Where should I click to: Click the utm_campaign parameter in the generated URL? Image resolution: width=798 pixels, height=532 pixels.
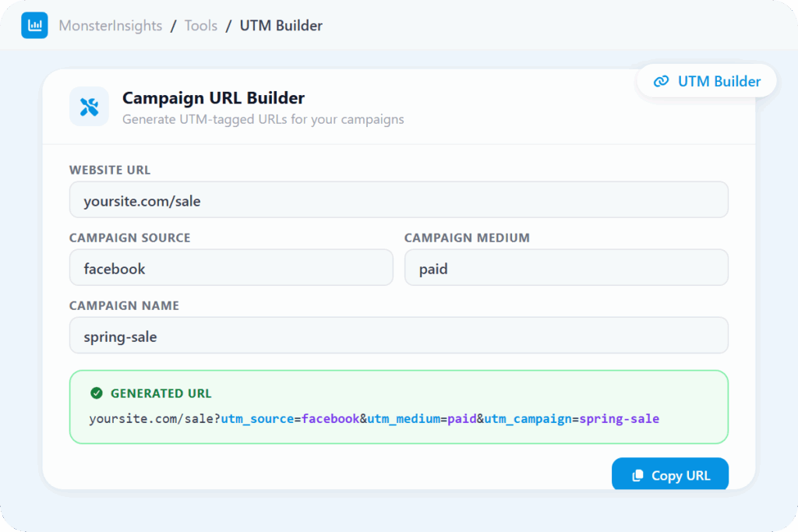click(528, 419)
